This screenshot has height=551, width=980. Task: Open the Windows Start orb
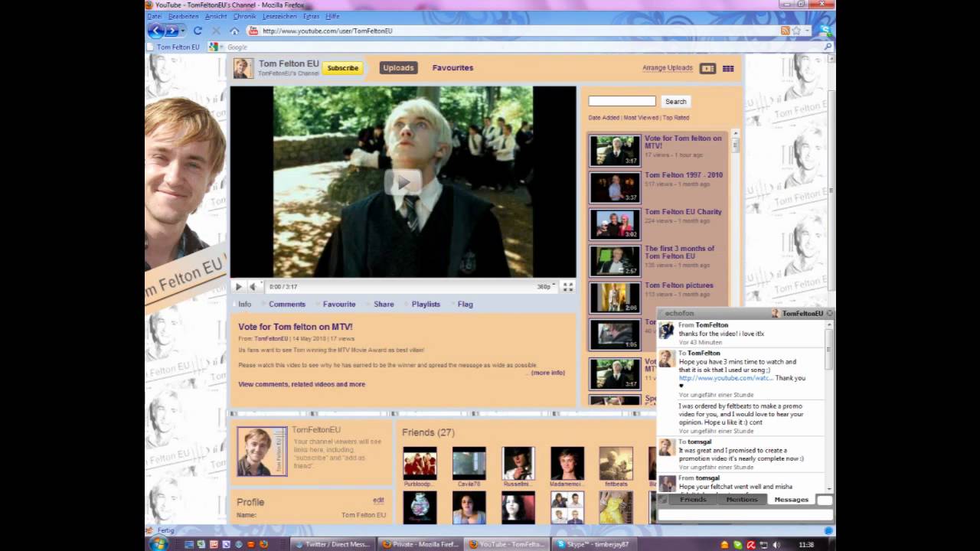(159, 544)
